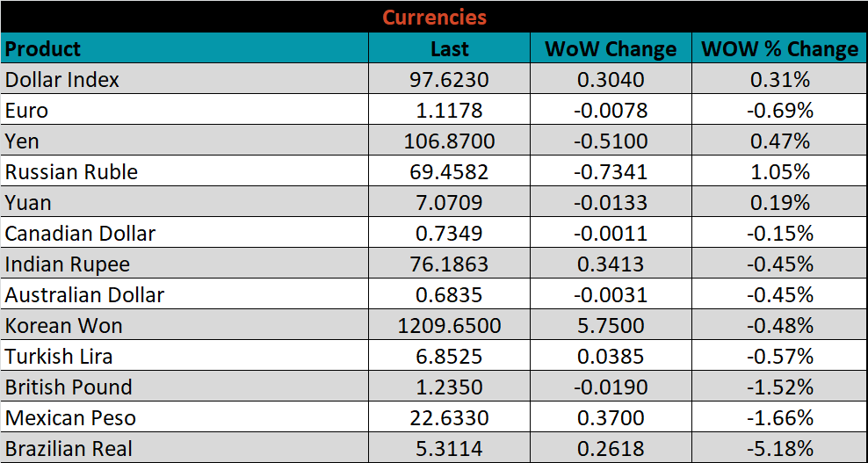Viewport: 868px width, 463px height.
Task: Select British Pound percent change -1.52%
Action: pyautogui.click(x=779, y=387)
